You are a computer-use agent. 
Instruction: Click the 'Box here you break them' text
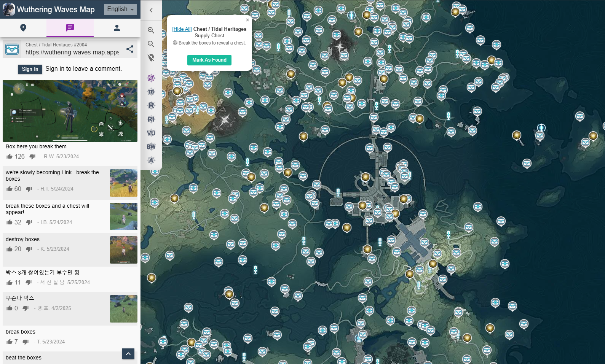tap(36, 146)
